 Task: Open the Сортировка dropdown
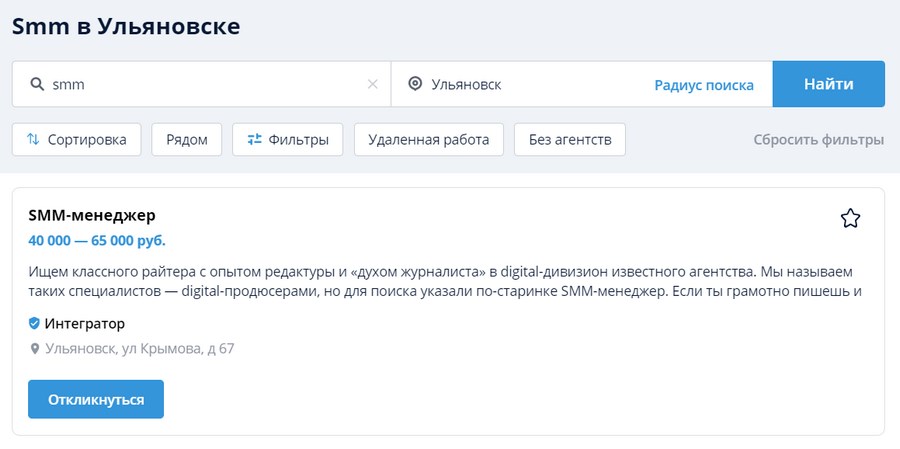coord(76,140)
